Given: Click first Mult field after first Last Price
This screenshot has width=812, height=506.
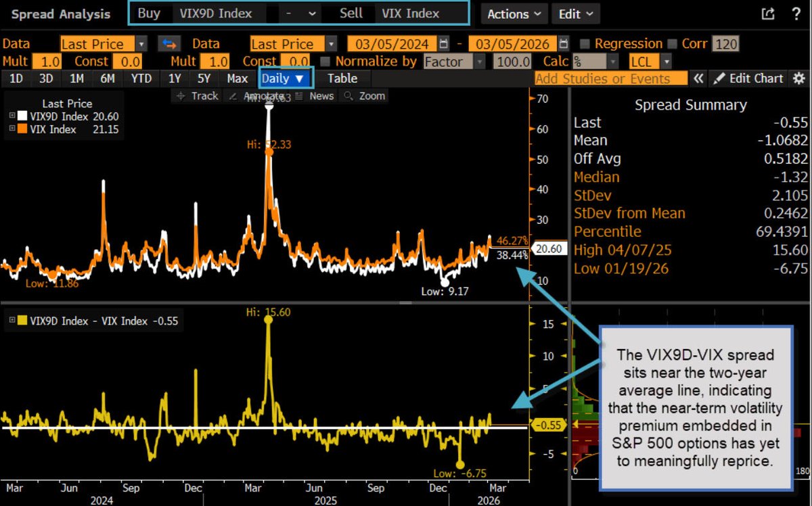Looking at the screenshot, I should (45, 62).
